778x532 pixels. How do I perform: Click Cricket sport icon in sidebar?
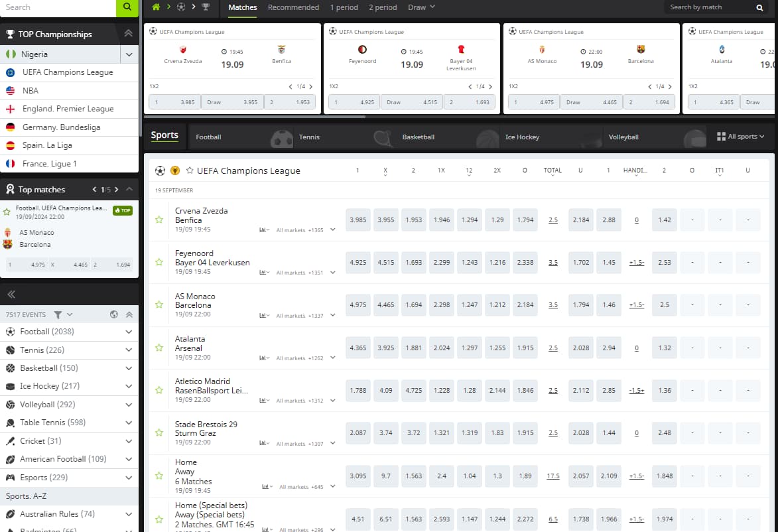(x=10, y=440)
